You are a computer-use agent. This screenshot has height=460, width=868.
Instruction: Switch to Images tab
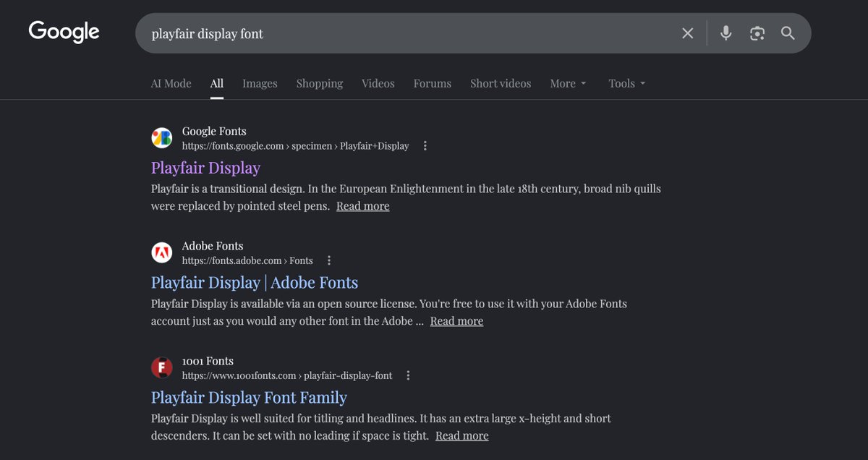click(x=260, y=84)
